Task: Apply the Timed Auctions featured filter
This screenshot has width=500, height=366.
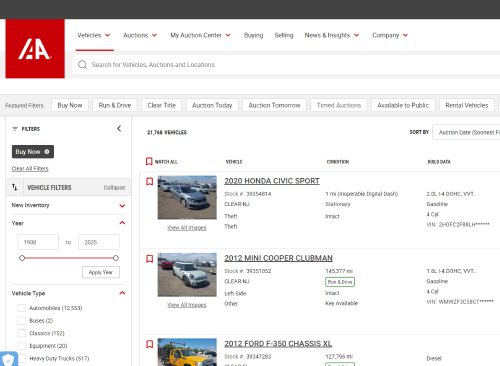Action: [x=339, y=105]
